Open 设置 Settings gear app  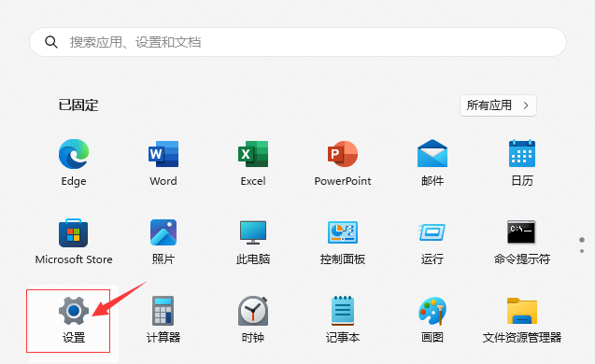(x=74, y=320)
